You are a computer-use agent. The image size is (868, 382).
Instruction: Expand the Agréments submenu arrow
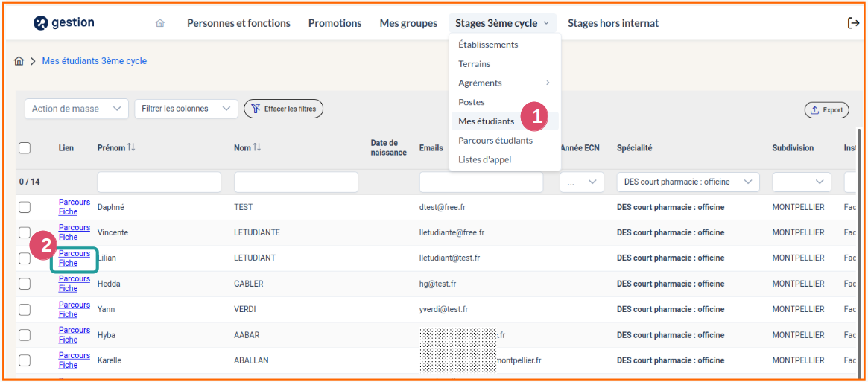point(548,83)
